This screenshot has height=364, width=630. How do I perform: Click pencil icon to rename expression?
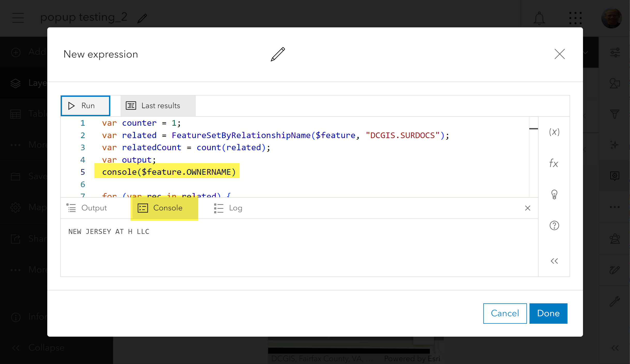[278, 54]
